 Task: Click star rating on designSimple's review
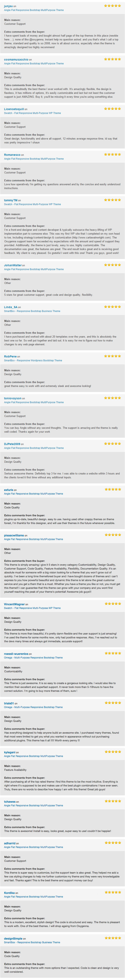[x=112, y=938]
